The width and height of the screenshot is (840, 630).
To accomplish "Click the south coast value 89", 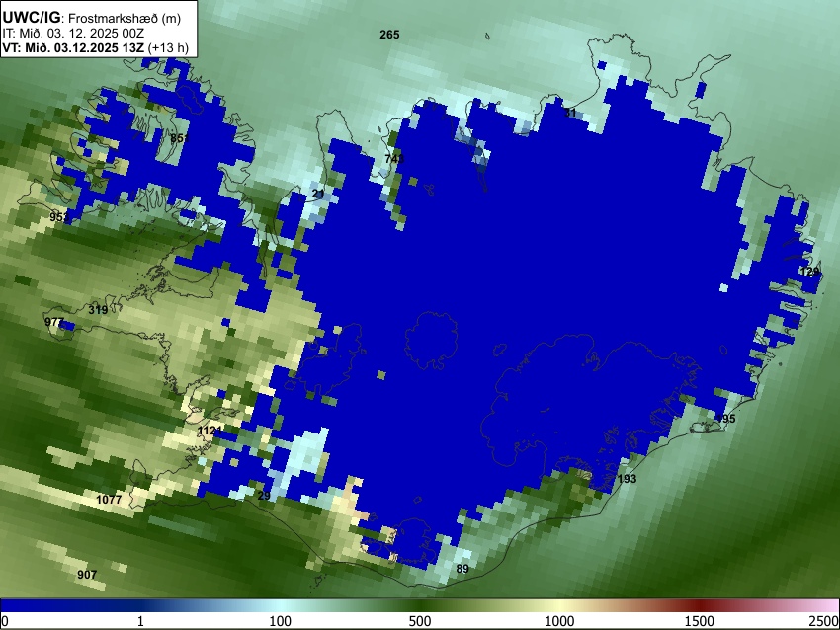I will 462,569.
